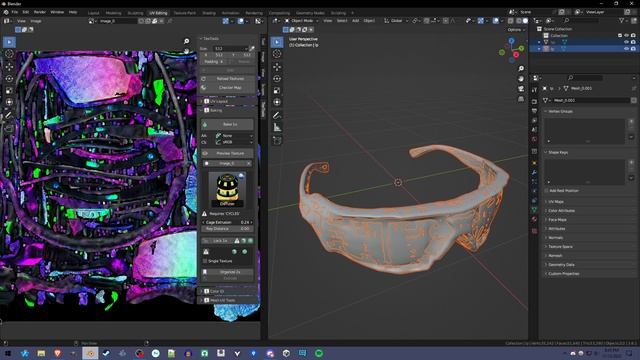This screenshot has height=360, width=640.
Task: Click the zoom magnifier icon in the 3D viewport
Action: click(521, 69)
